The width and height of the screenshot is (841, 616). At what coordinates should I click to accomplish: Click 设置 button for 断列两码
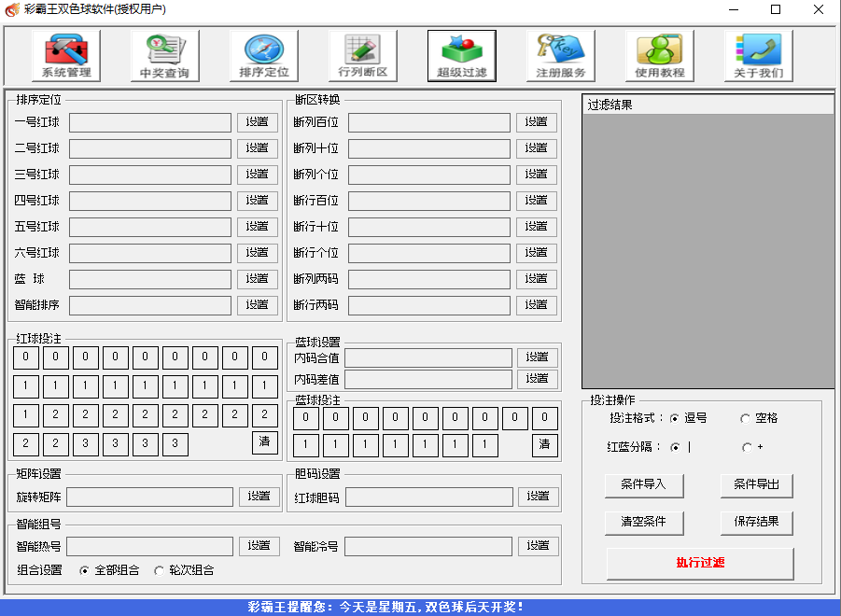click(537, 279)
